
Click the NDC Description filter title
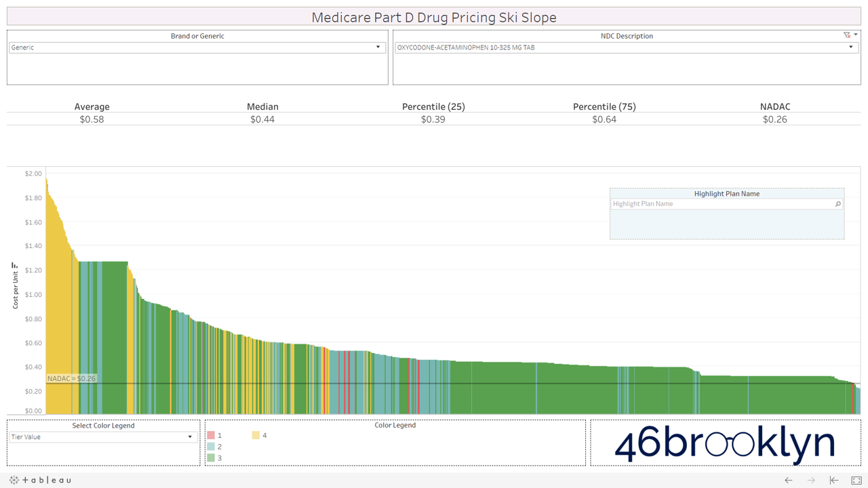[x=627, y=36]
